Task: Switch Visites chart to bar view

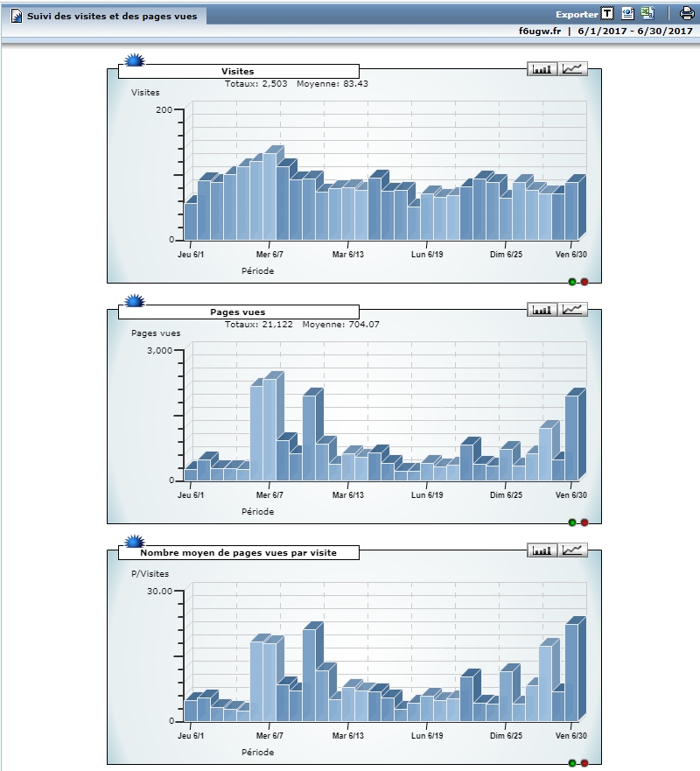Action: pos(542,69)
